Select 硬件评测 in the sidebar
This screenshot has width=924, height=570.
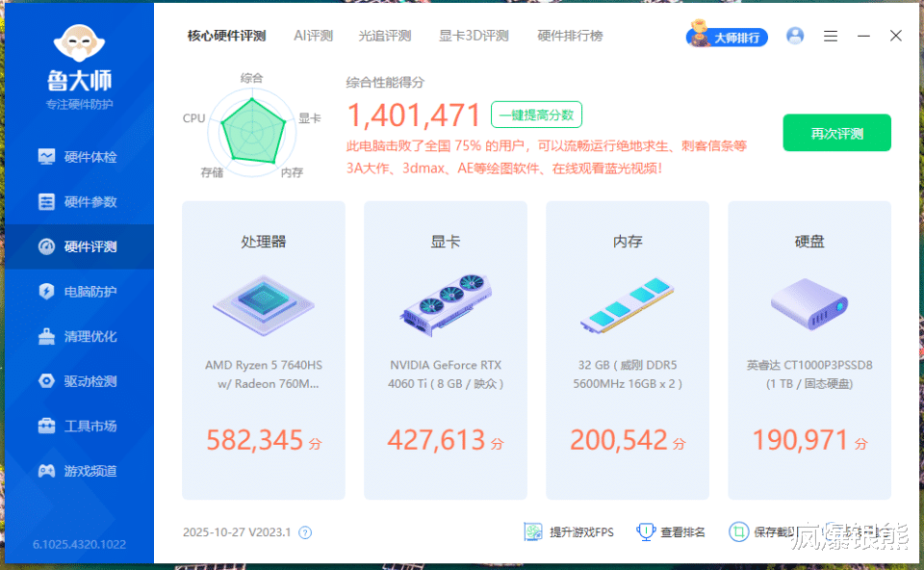pyautogui.click(x=79, y=246)
